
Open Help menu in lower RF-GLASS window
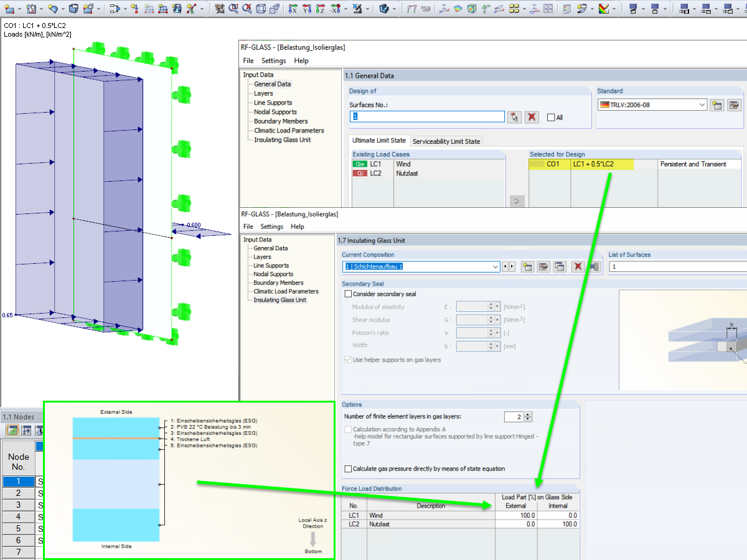point(298,226)
